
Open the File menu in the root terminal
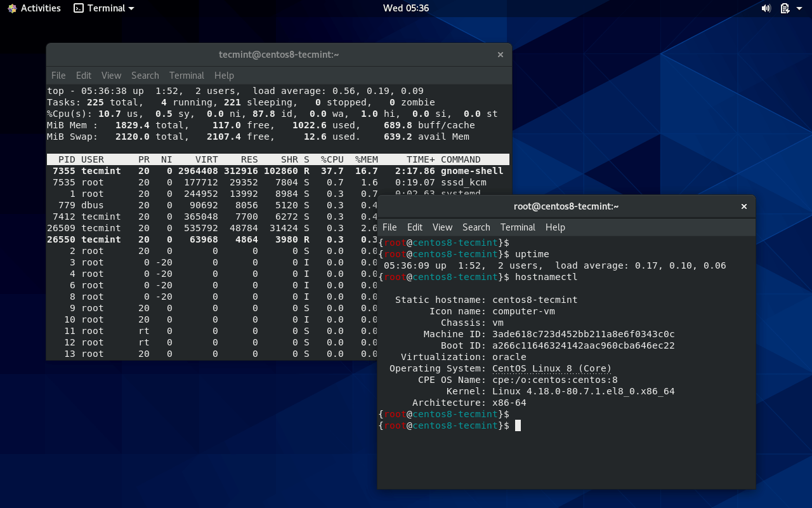(390, 227)
